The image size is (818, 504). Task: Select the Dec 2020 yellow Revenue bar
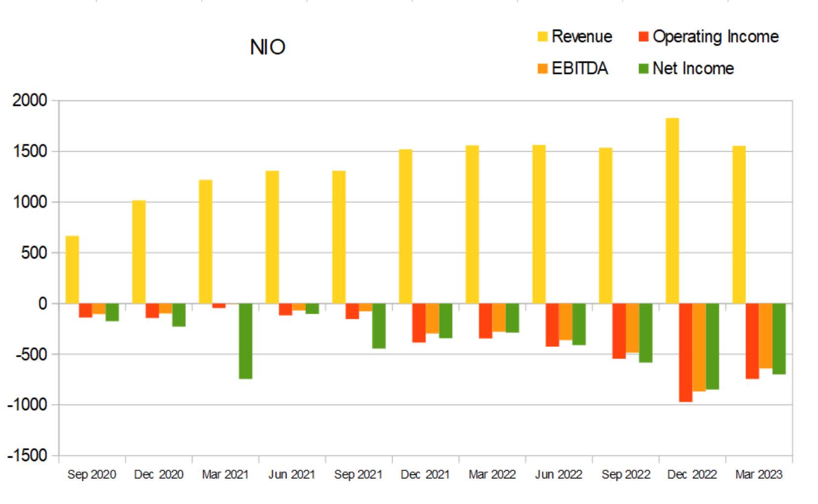pos(139,252)
